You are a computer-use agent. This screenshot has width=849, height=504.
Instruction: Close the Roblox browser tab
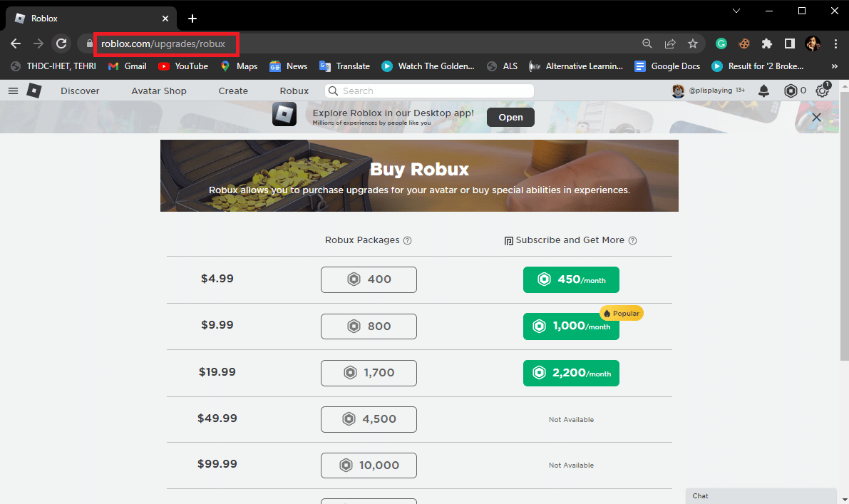click(165, 19)
